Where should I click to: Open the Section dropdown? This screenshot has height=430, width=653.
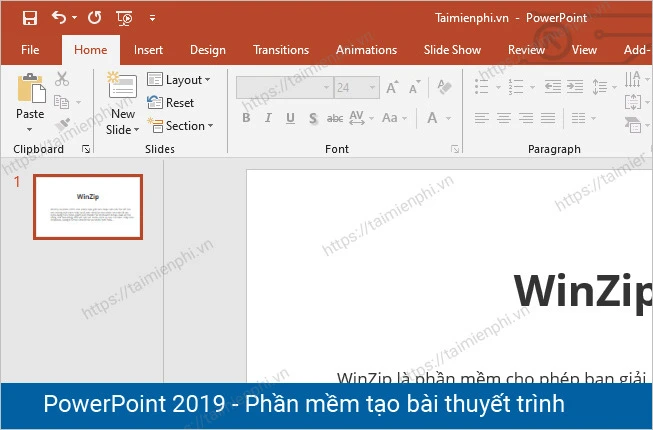(x=181, y=126)
